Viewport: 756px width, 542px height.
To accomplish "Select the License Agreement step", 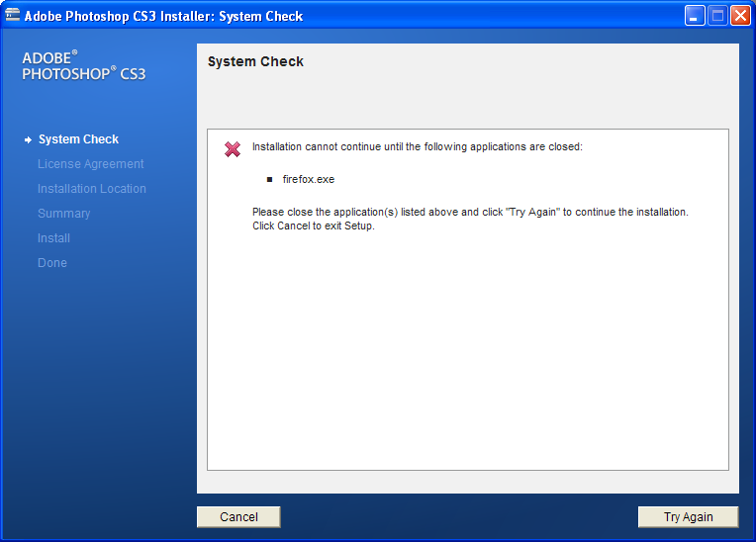I will click(91, 164).
